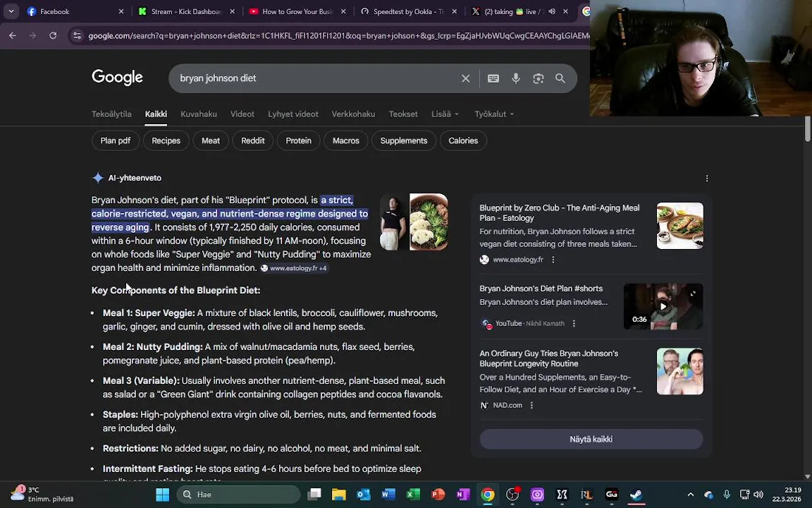Start voice search with the microphone icon
The height and width of the screenshot is (508, 812).
[x=516, y=78]
